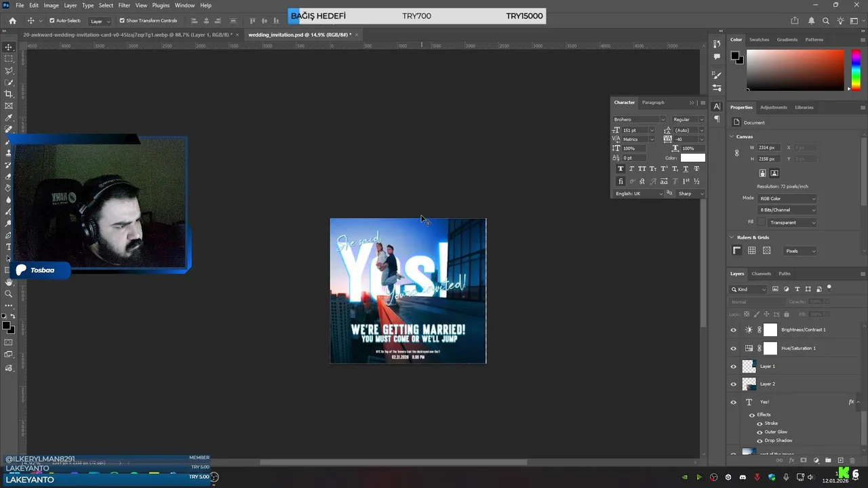Hide Layer 2 with its eye icon
This screenshot has width=868, height=488.
click(x=733, y=384)
